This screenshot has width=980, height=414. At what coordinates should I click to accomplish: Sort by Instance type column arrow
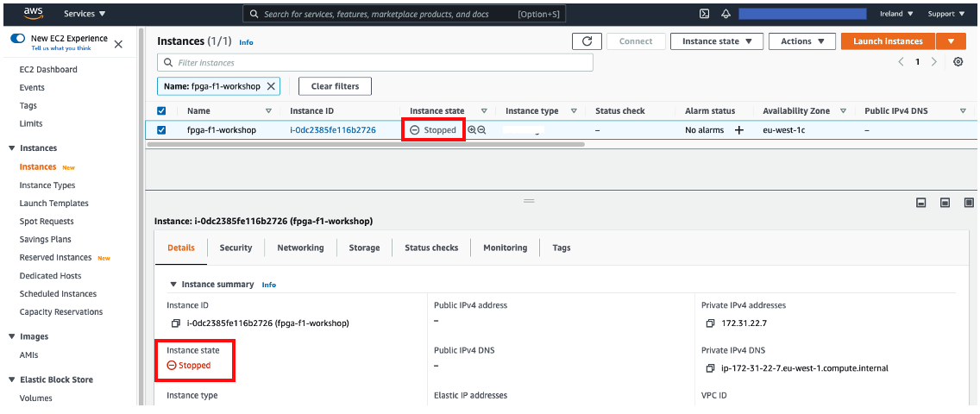pyautogui.click(x=573, y=111)
